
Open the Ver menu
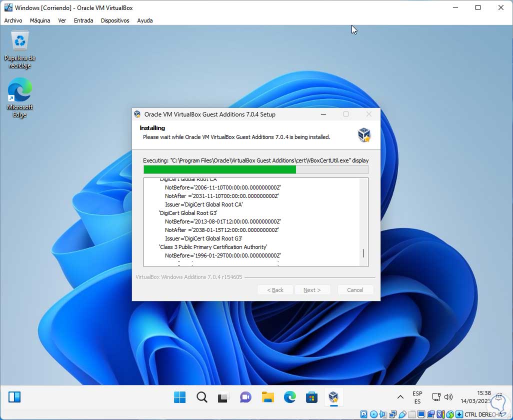[62, 20]
